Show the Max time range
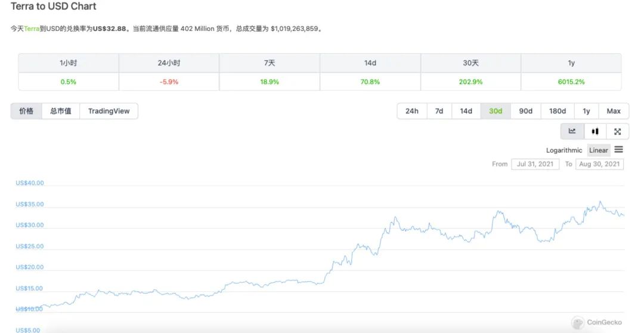Screen dimensions: 644x333 614,111
